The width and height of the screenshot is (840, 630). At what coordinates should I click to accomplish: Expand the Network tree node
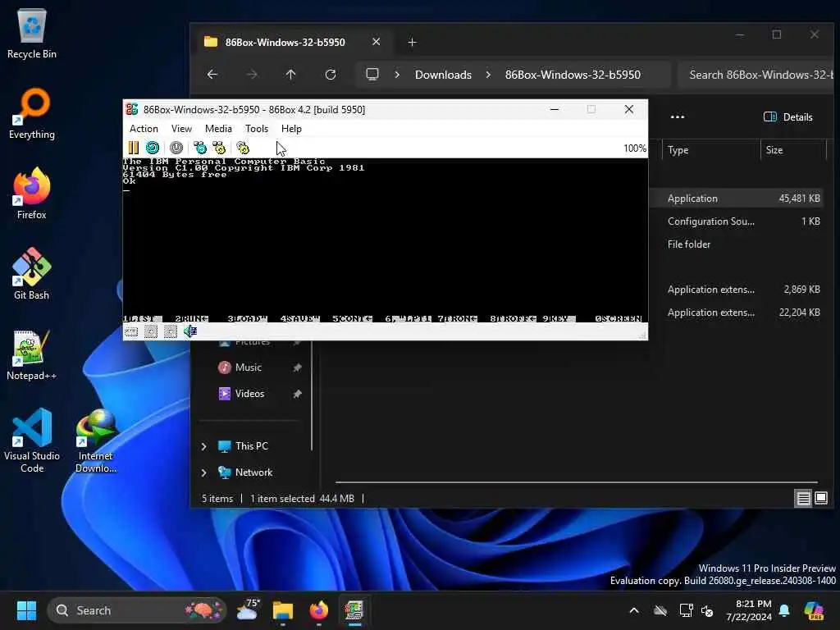click(203, 472)
